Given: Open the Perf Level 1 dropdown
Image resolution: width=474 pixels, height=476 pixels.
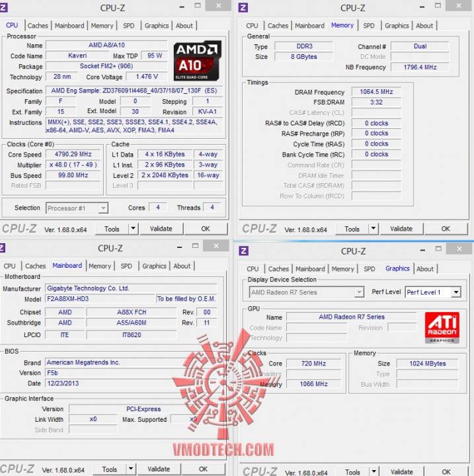Looking at the screenshot, I should pyautogui.click(x=433, y=292).
